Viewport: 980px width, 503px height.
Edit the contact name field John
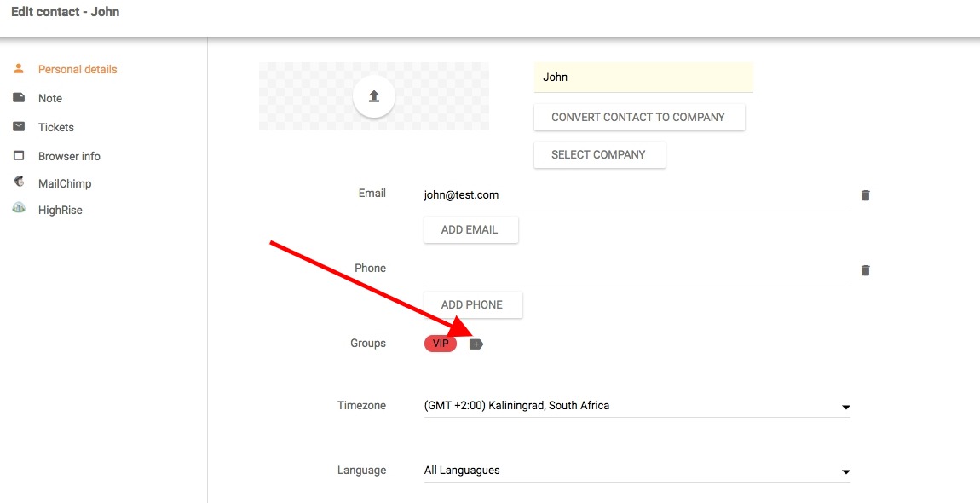tap(643, 78)
